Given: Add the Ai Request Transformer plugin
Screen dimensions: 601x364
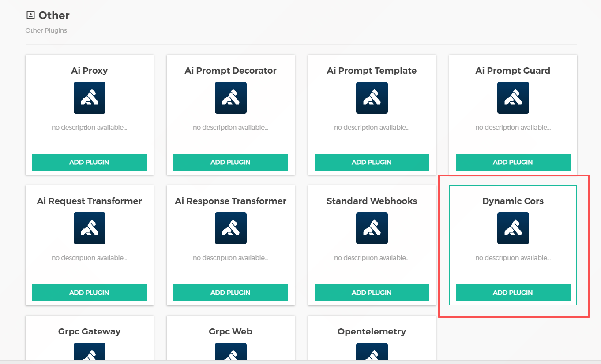Looking at the screenshot, I should coord(90,293).
